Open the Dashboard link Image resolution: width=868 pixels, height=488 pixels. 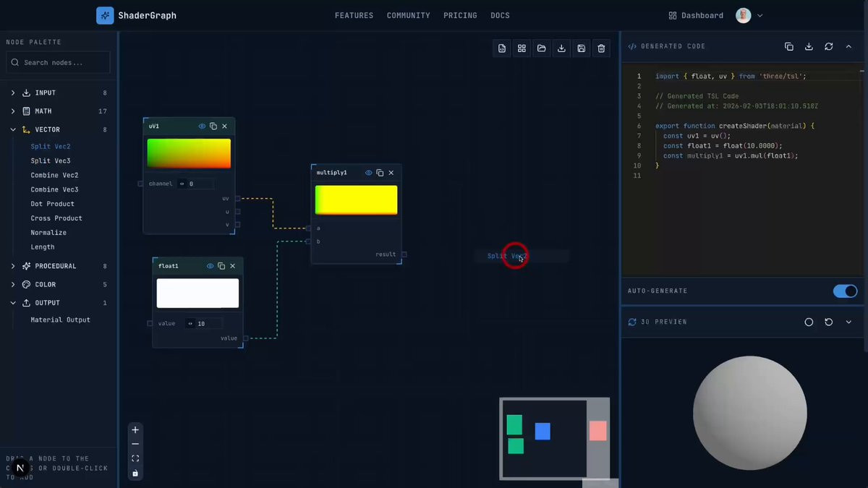coord(696,15)
